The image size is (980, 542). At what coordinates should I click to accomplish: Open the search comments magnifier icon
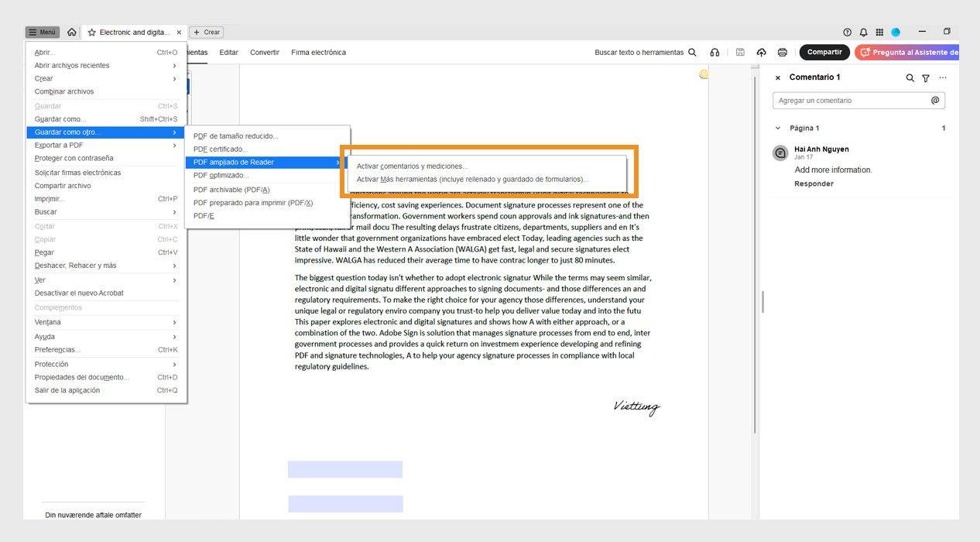(910, 77)
